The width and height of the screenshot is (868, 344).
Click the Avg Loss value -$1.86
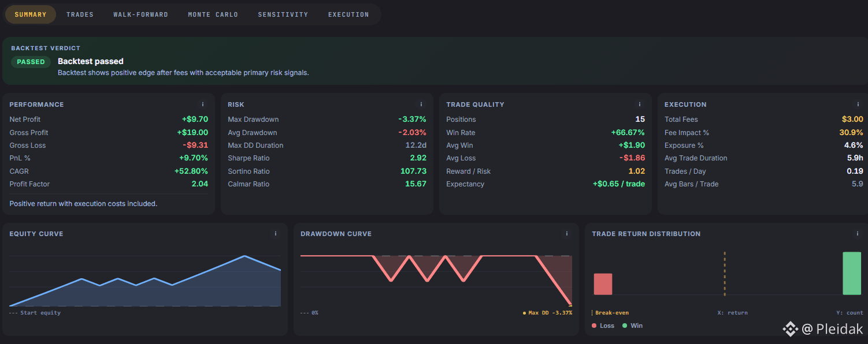click(x=632, y=158)
